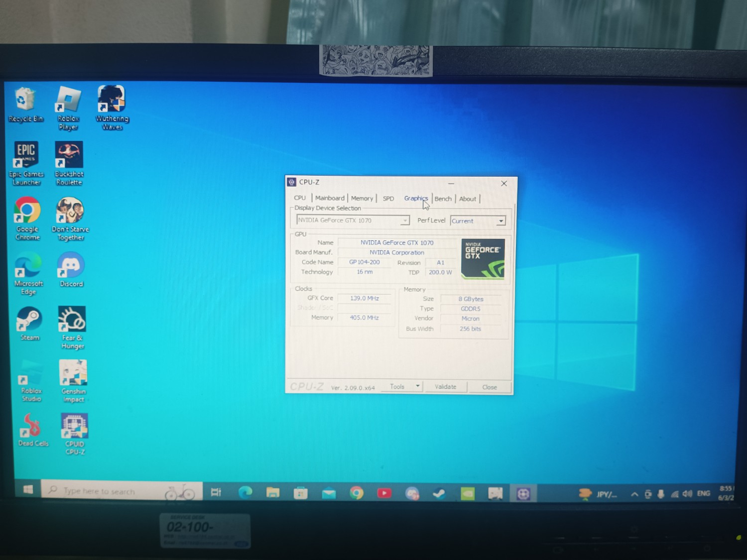747x560 pixels.
Task: Click the ENG language indicator
Action: click(x=704, y=493)
